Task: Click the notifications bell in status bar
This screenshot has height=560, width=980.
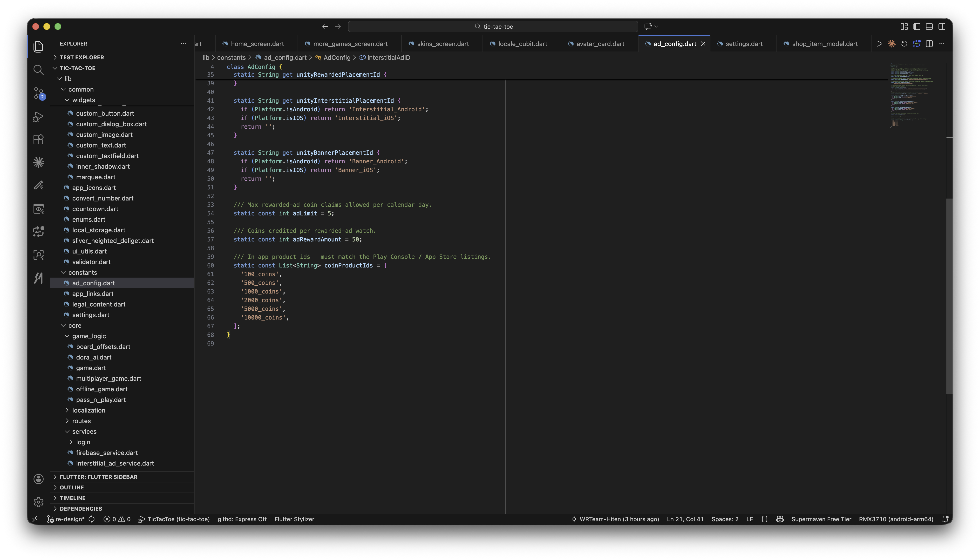Action: [x=945, y=519]
